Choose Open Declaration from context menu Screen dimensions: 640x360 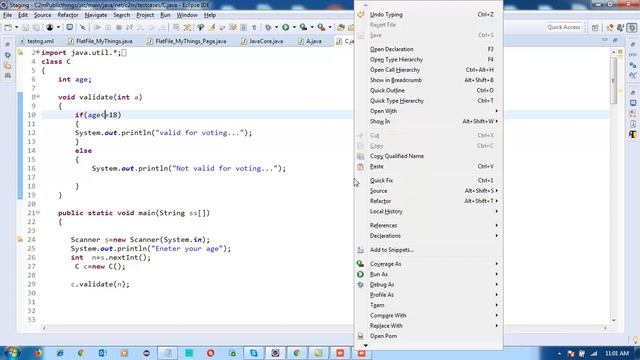pos(429,49)
